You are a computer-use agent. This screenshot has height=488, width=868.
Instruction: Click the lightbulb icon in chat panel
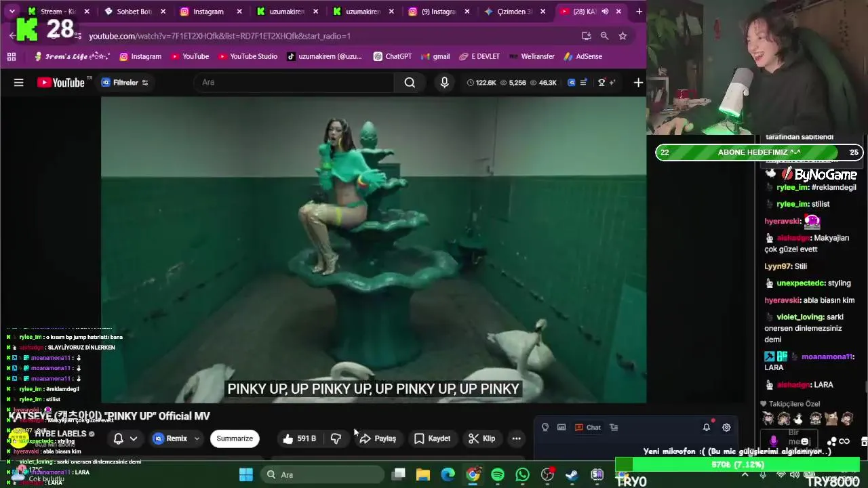(545, 428)
